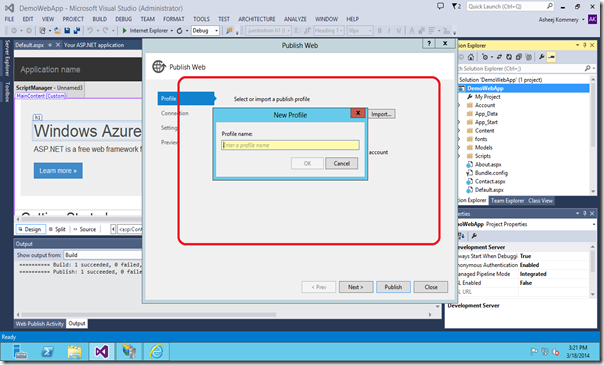Click Learn more button on design surface
This screenshot has width=604, height=365.
(58, 171)
